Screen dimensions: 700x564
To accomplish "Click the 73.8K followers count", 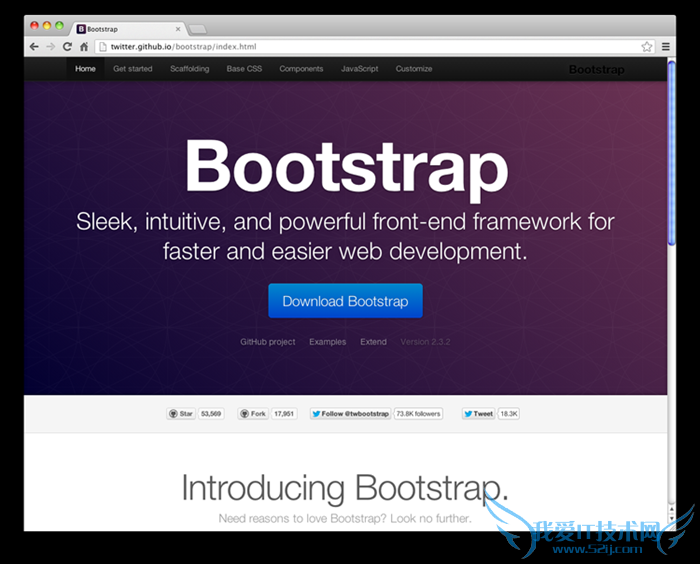I will [418, 414].
